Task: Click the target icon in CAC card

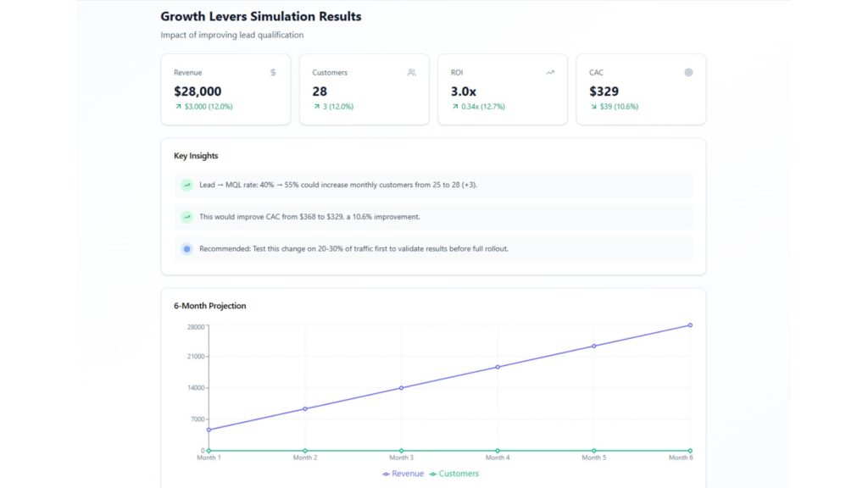Action: (x=688, y=73)
